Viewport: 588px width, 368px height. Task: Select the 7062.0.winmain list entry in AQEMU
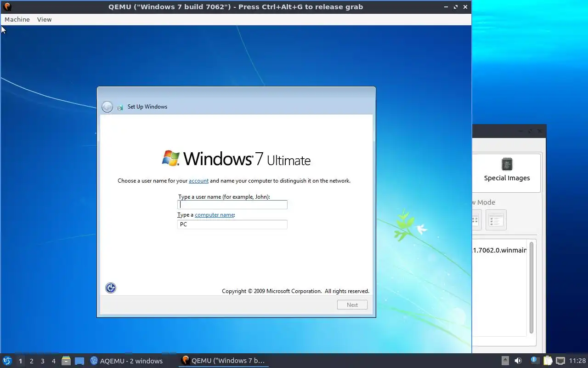pos(500,250)
